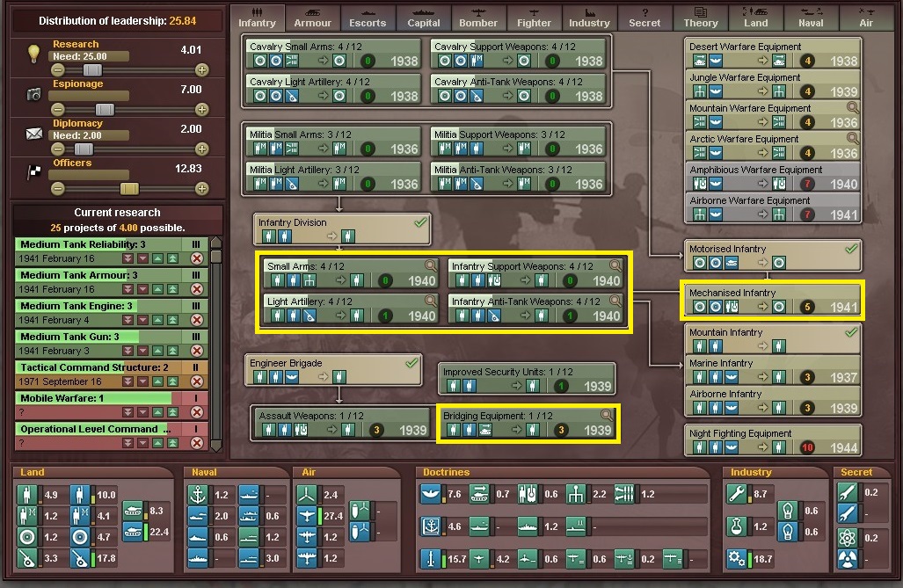Open the Capital ships tab
Viewport: 903px width, 588px height.
(423, 18)
